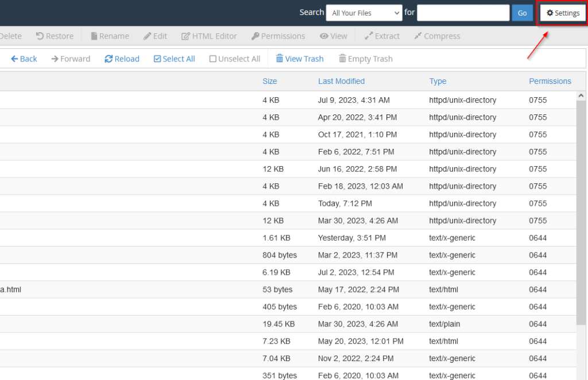Screen dimensions: 588x380
Task: Click the vertical scrollbar thumb
Action: pyautogui.click(x=581, y=212)
